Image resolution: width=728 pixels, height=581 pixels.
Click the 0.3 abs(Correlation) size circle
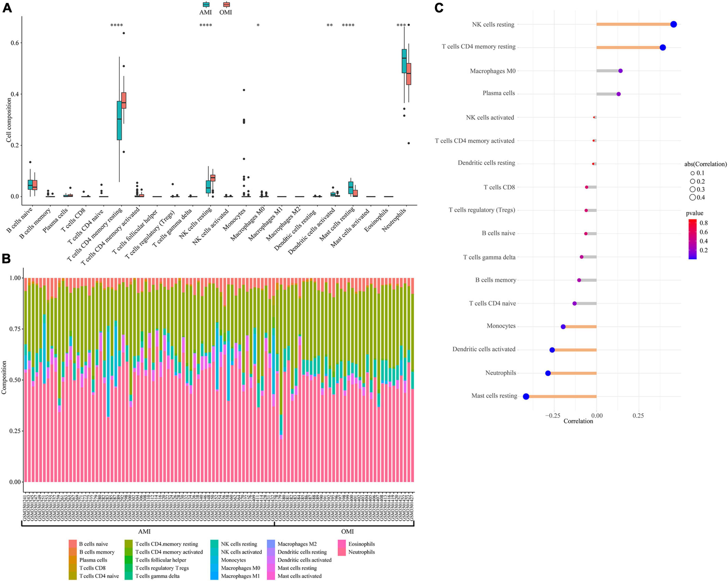click(693, 190)
